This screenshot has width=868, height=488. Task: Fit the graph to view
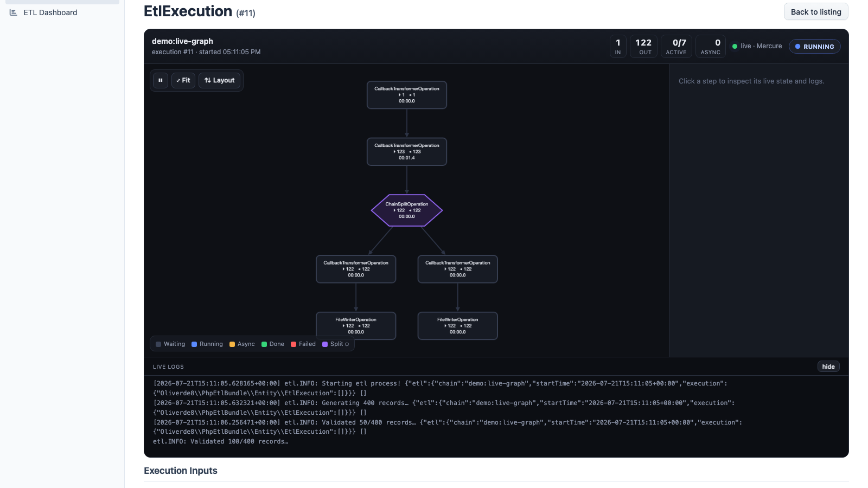pyautogui.click(x=183, y=80)
